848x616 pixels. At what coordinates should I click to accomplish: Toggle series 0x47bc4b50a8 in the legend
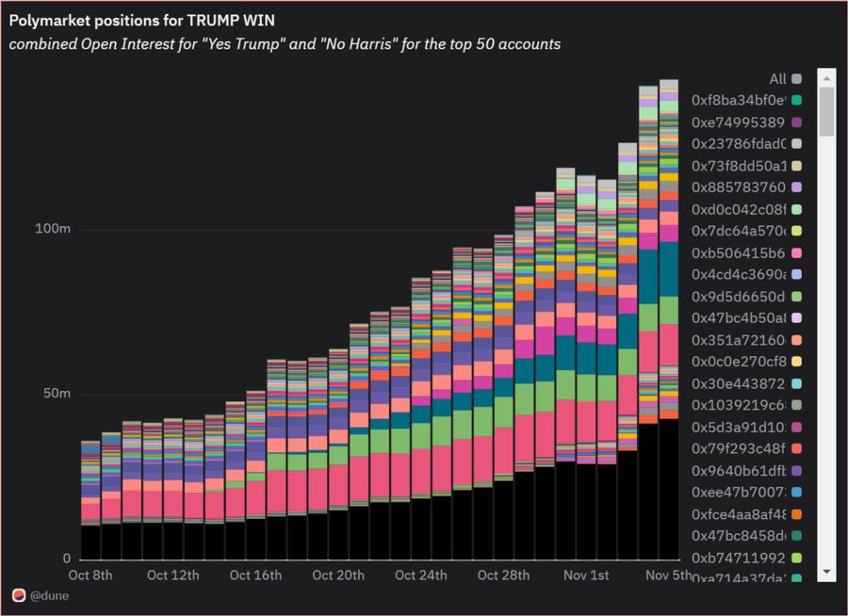tap(747, 318)
